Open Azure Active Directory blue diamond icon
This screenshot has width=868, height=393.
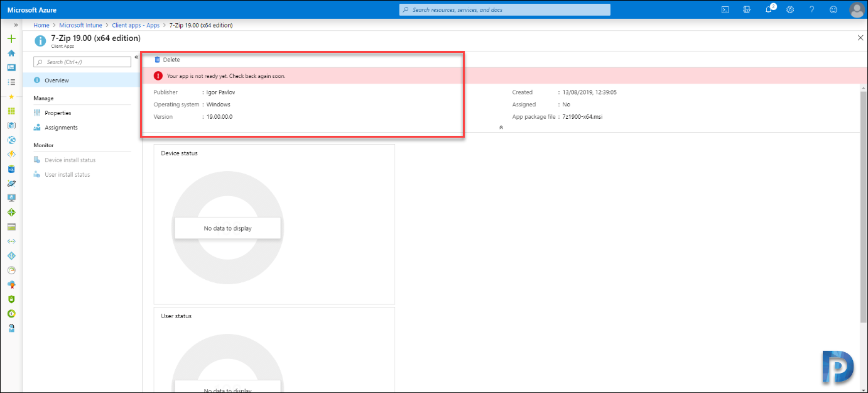click(x=11, y=256)
